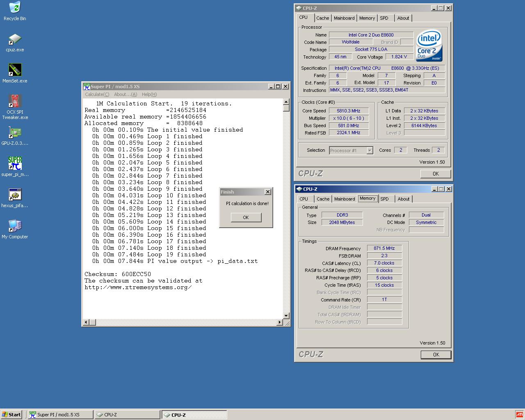Screen dimensions: 525x420
Task: Switch to first CPU-Z taskbar button
Action: coord(127,414)
